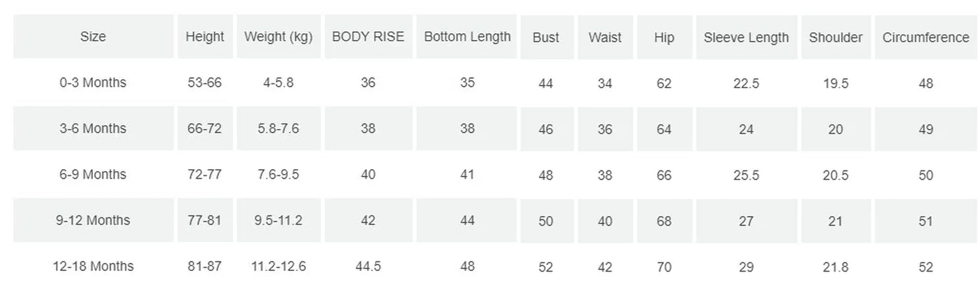The width and height of the screenshot is (980, 288).
Task: Click the Waist column header
Action: pyautogui.click(x=605, y=37)
